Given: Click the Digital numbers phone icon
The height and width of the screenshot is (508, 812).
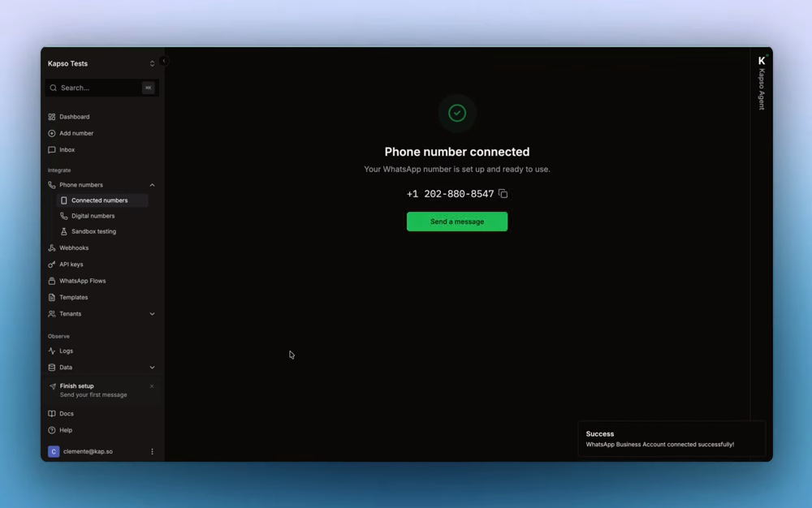Looking at the screenshot, I should [63, 216].
